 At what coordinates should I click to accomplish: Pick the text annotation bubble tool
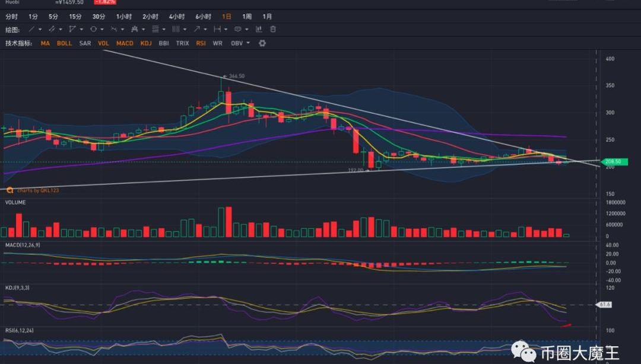click(x=238, y=29)
